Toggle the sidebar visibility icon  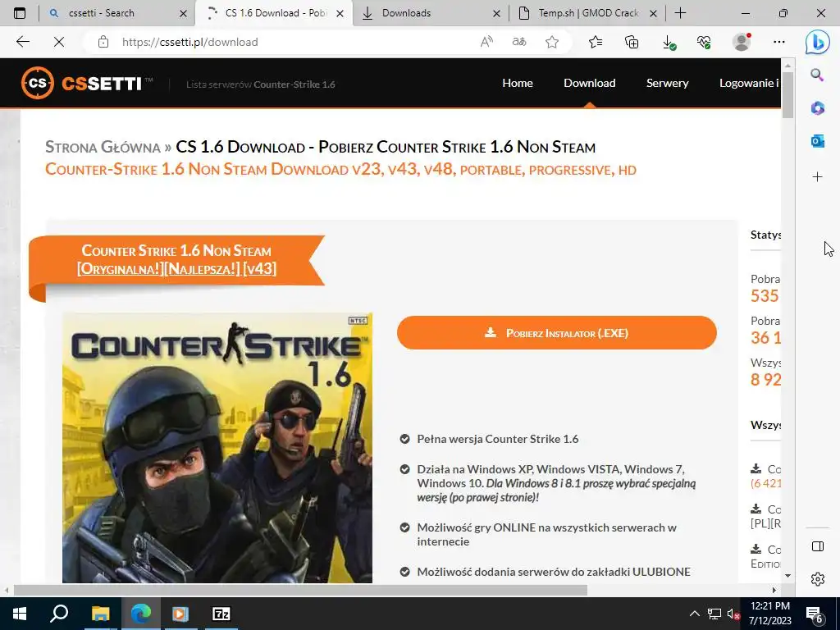tap(818, 546)
